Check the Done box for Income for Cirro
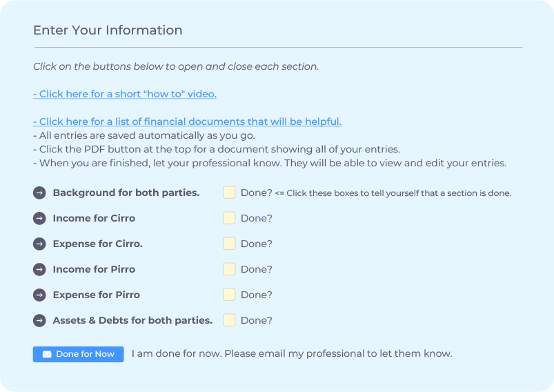Viewport: 554px width, 392px height. pos(229,218)
